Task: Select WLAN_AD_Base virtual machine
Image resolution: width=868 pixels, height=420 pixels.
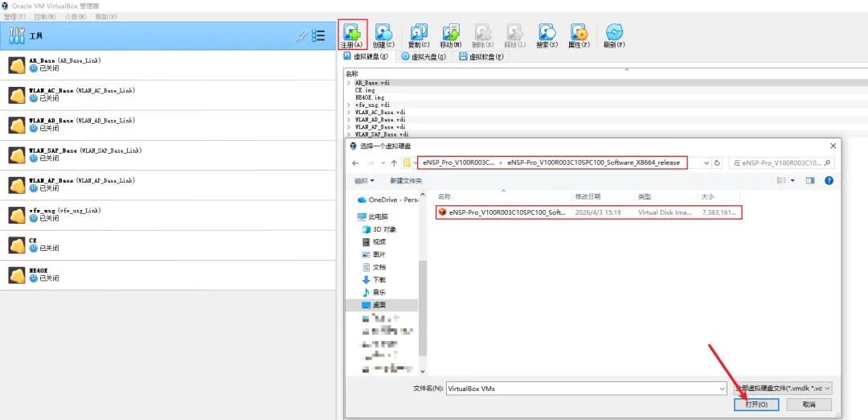Action: (x=168, y=125)
